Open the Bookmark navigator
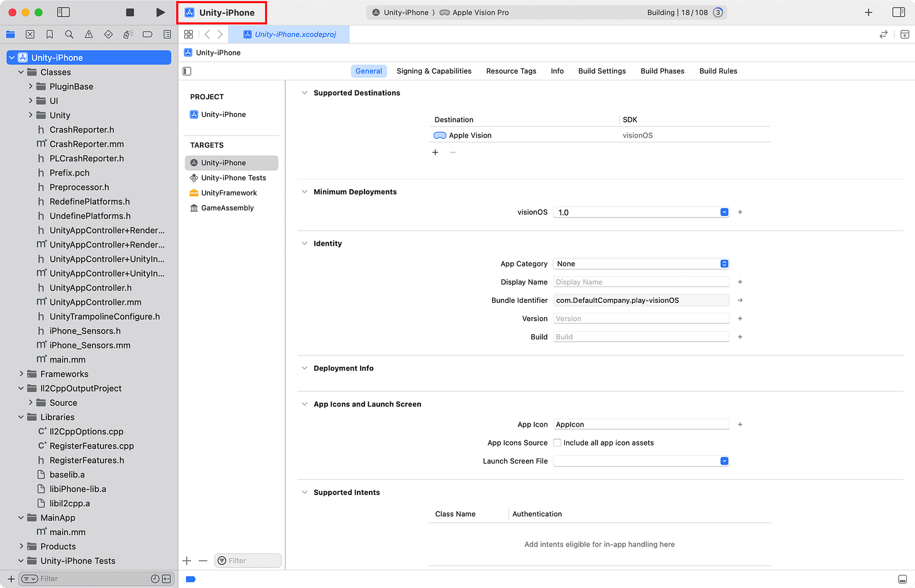The height and width of the screenshot is (588, 915). [x=50, y=35]
